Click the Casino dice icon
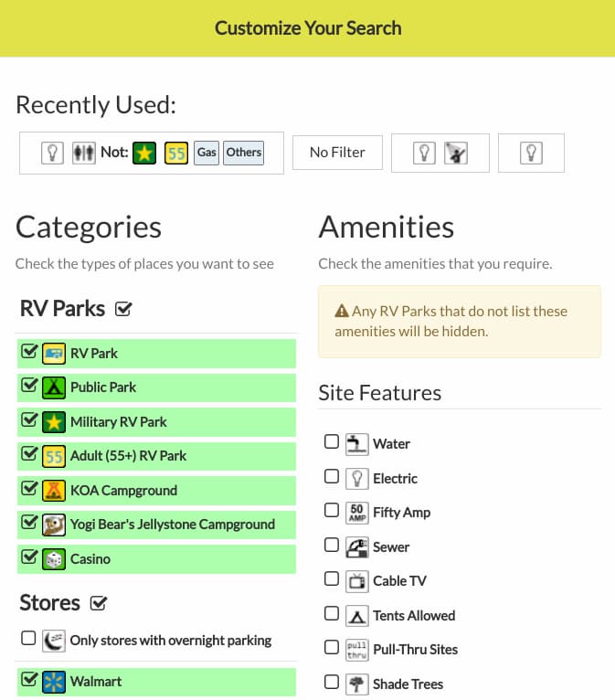Screen dimensions: 615x700 pos(54,559)
